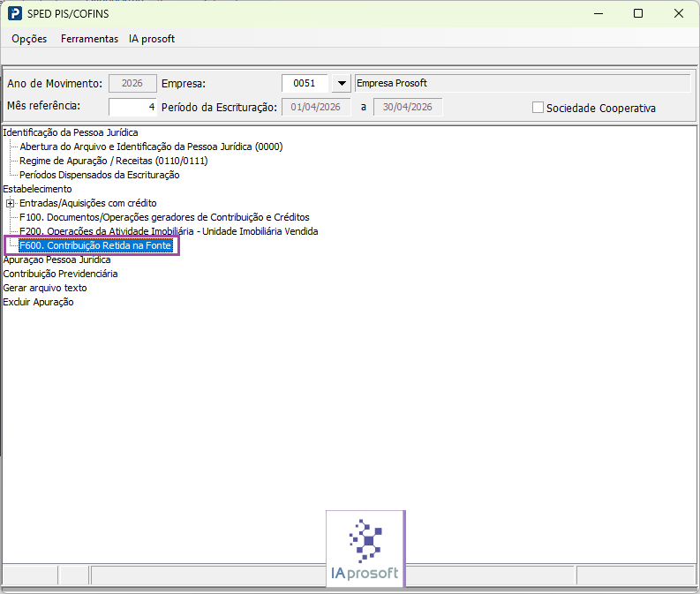Click the start date field 01/04/2026
The width and height of the screenshot is (700, 594).
pos(316,107)
